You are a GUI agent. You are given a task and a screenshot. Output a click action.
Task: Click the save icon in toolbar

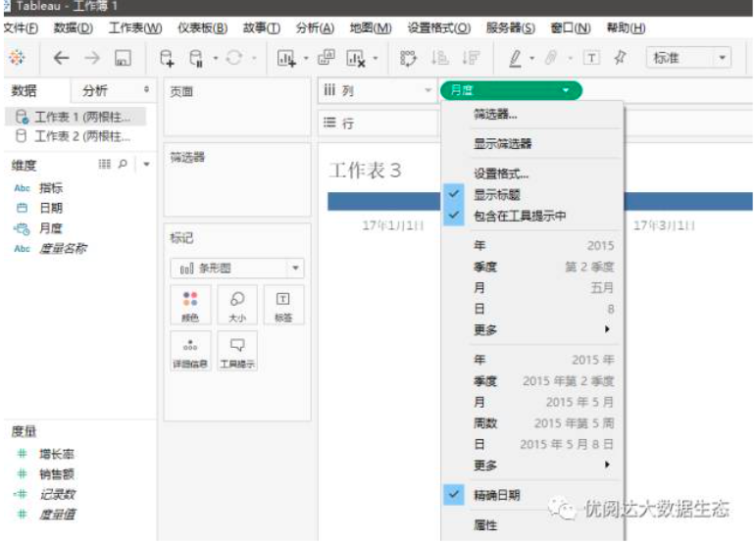[124, 59]
